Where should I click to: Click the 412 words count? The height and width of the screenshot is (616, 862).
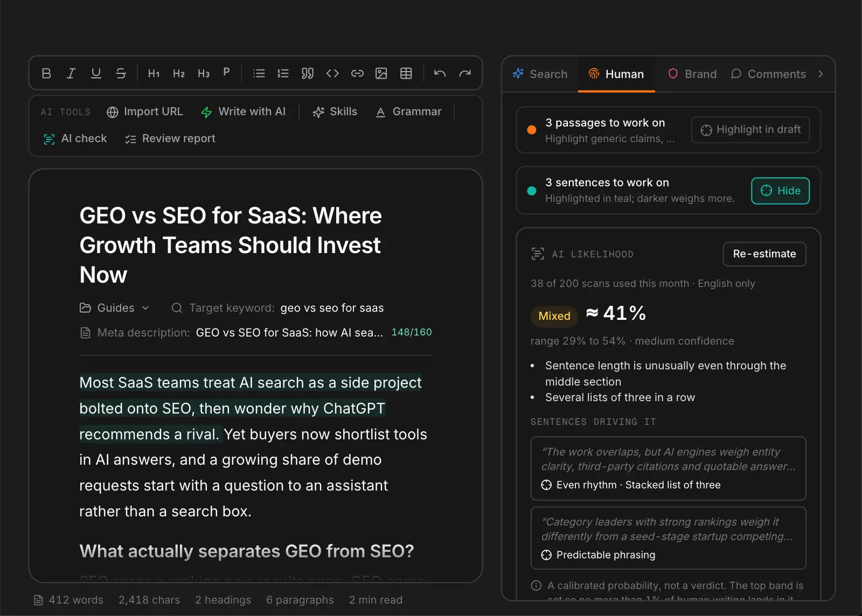coord(69,600)
